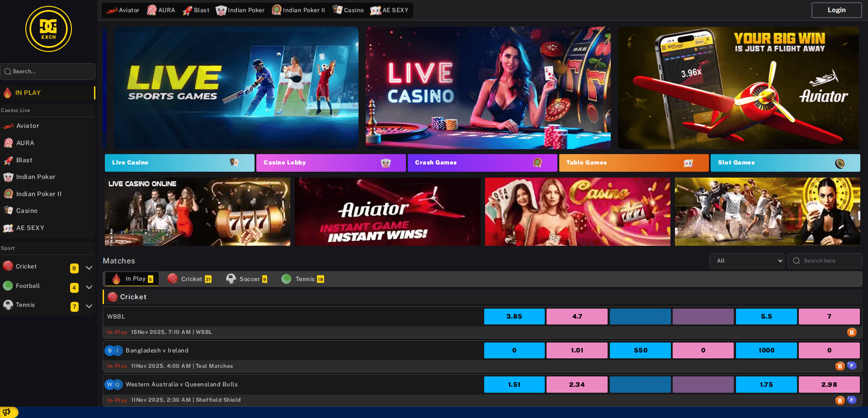Open the Cricket sport section icon in sidebar
The image size is (868, 418).
tap(8, 266)
